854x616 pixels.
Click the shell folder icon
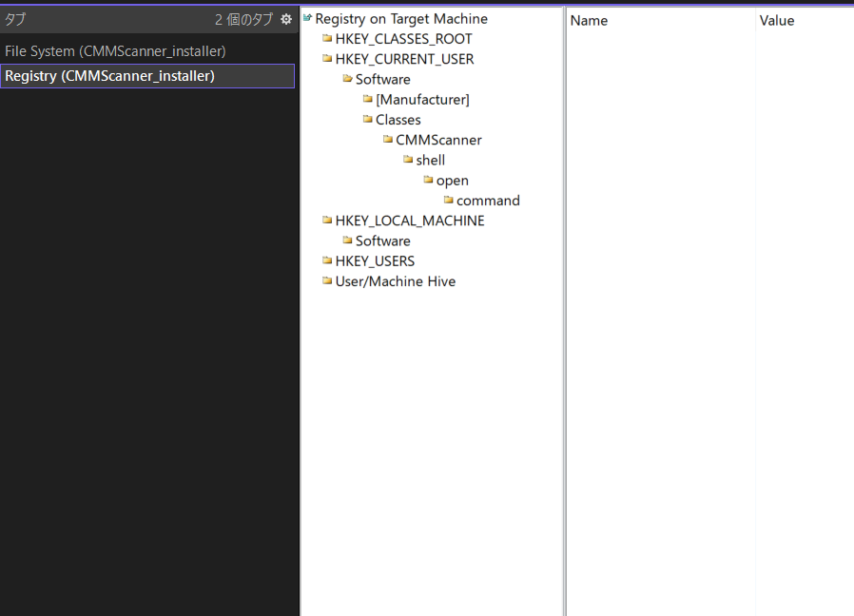tap(408, 159)
